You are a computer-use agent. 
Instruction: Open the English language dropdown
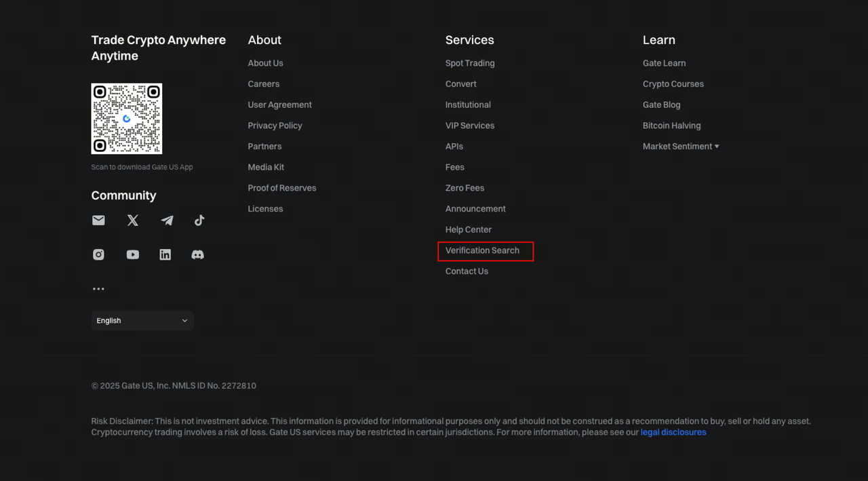[142, 321]
